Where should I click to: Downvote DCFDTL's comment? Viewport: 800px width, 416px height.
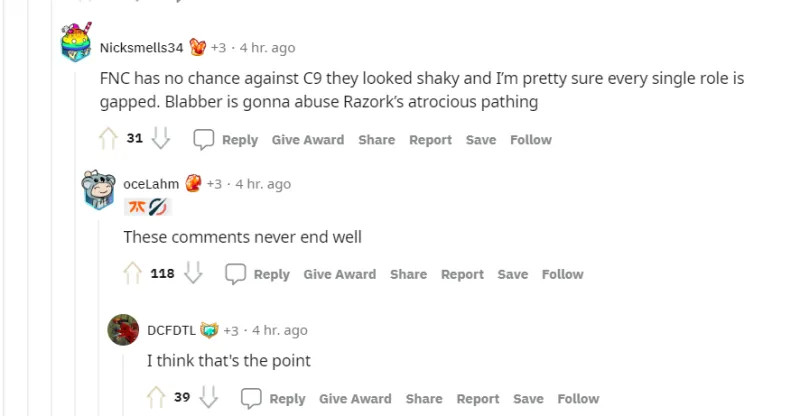(209, 398)
